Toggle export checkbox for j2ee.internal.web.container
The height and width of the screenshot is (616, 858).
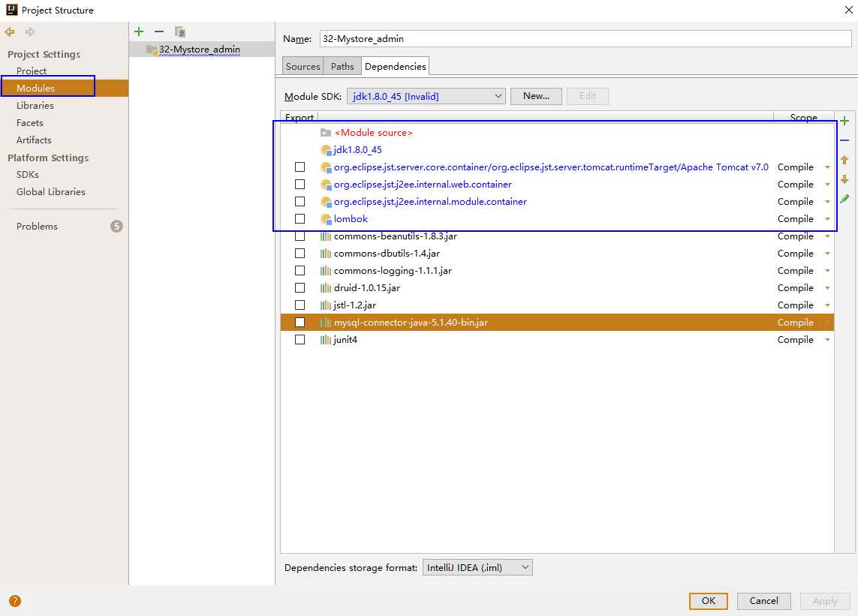(300, 185)
